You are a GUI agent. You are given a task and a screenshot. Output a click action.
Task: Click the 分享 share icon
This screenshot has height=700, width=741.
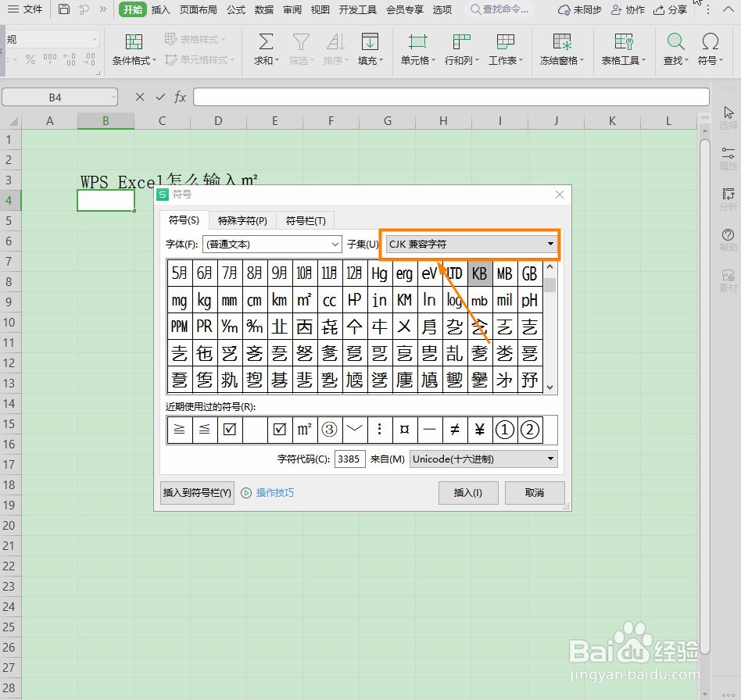tap(659, 10)
